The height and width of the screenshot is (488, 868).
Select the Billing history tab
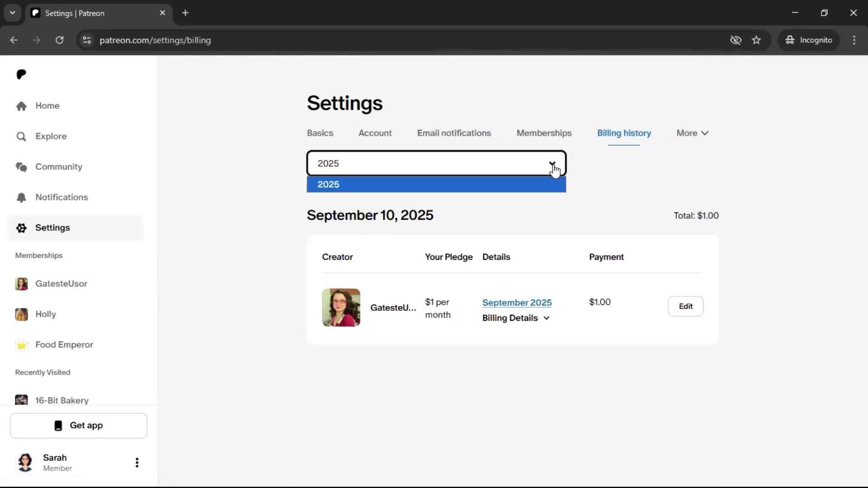tap(624, 133)
